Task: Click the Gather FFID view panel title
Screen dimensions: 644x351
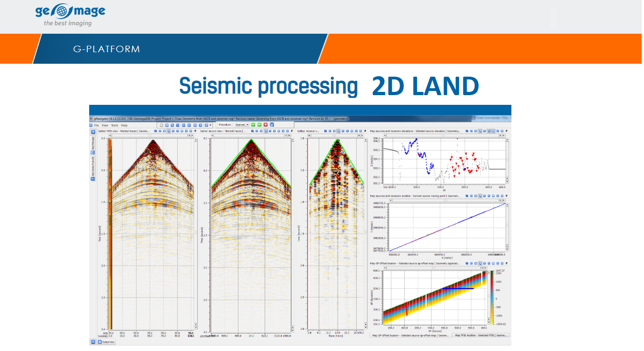Action: click(124, 131)
